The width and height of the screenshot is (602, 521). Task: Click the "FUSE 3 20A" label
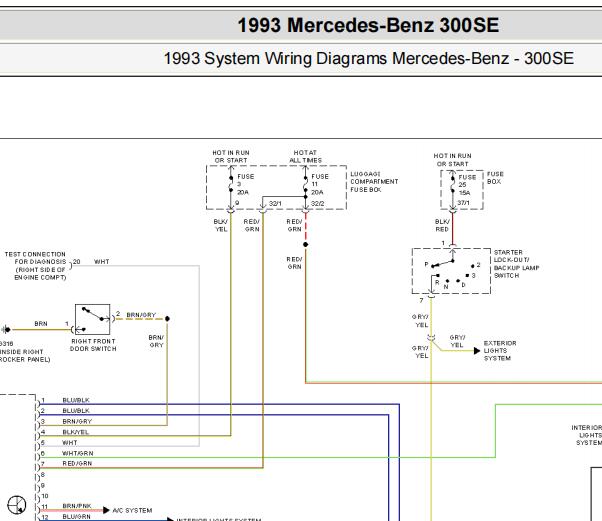tap(245, 184)
